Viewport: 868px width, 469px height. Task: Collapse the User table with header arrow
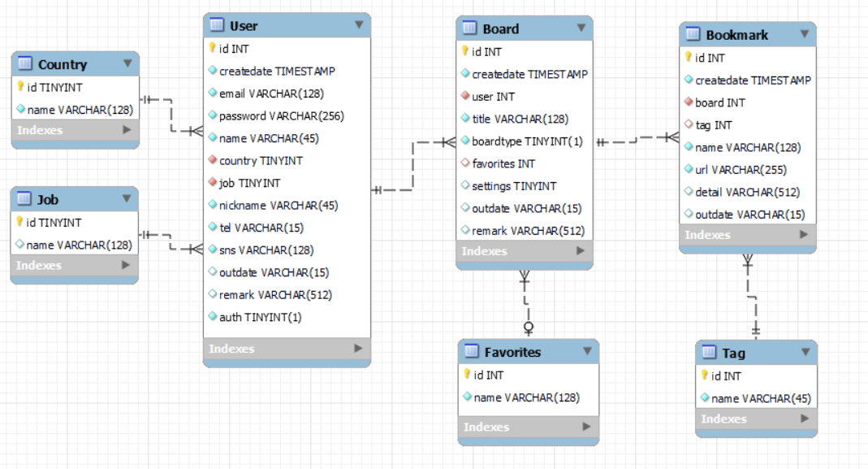point(359,24)
